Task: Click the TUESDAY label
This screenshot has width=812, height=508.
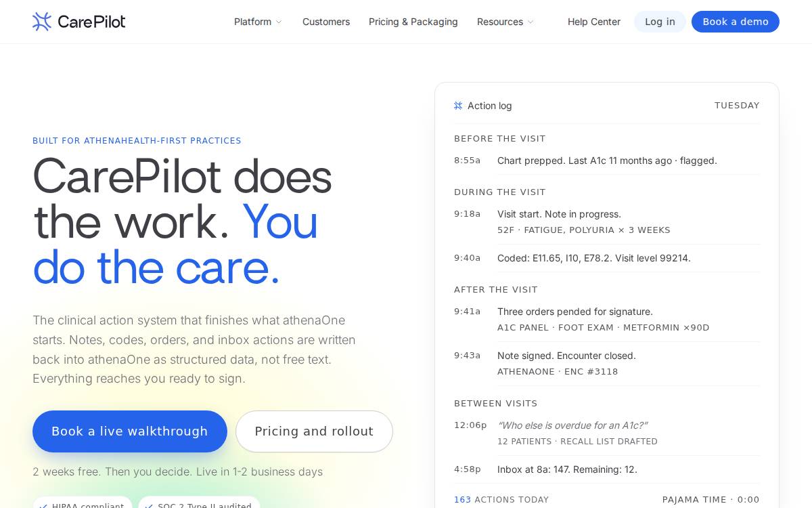Action: coord(737,106)
